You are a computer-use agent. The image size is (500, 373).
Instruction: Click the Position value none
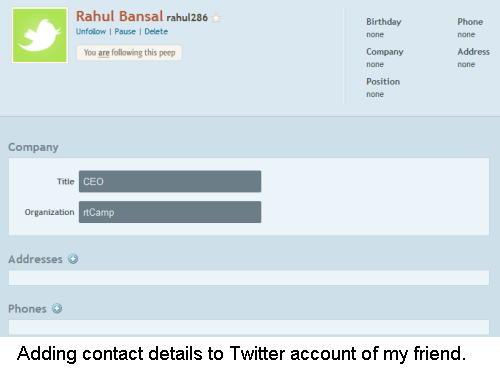tap(375, 94)
